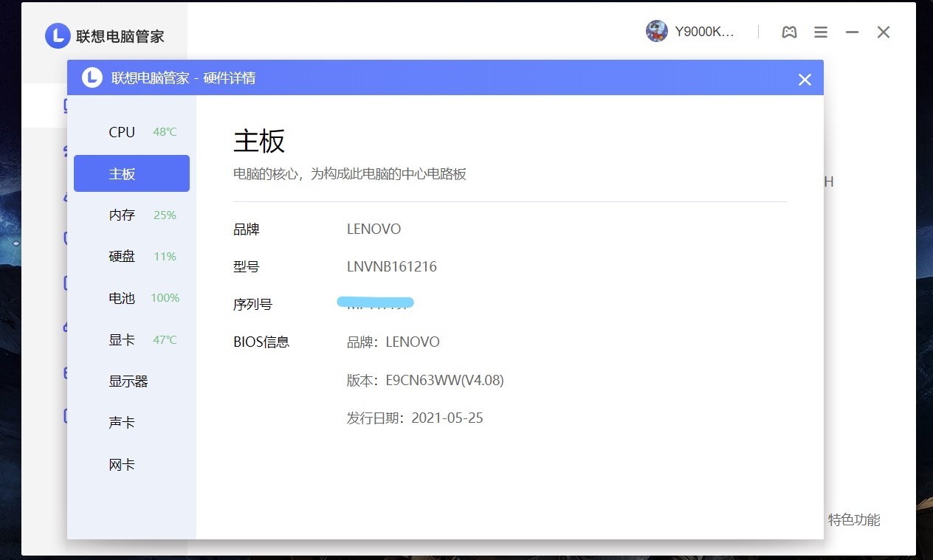The width and height of the screenshot is (933, 560).
Task: Minimize the 联想电脑管家 main window
Action: pos(852,32)
